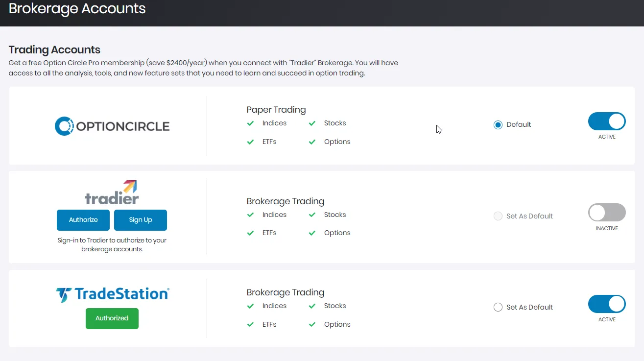
Task: Disable the TradeStation active switch
Action: [x=607, y=304]
